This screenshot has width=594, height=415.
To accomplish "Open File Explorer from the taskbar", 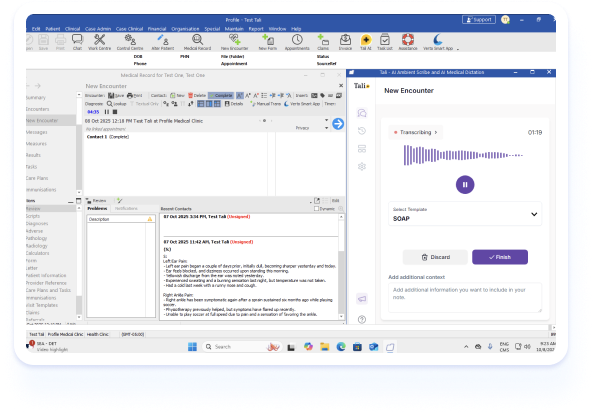I will click(x=324, y=347).
